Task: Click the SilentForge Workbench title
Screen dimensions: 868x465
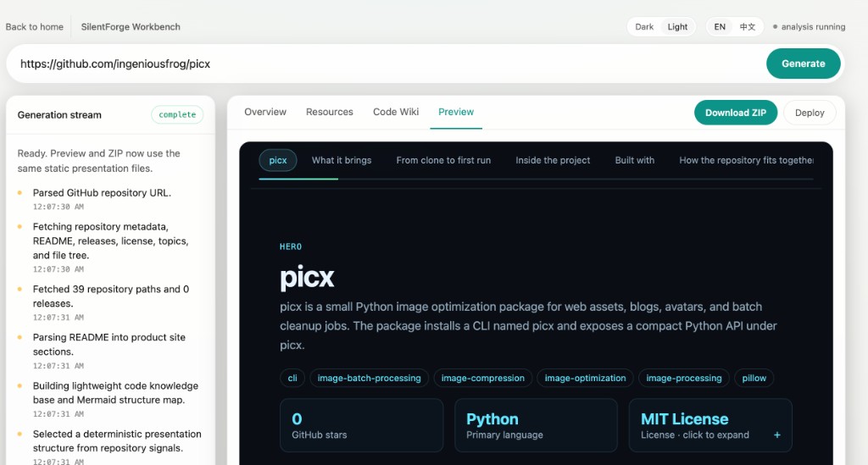Action: tap(131, 26)
